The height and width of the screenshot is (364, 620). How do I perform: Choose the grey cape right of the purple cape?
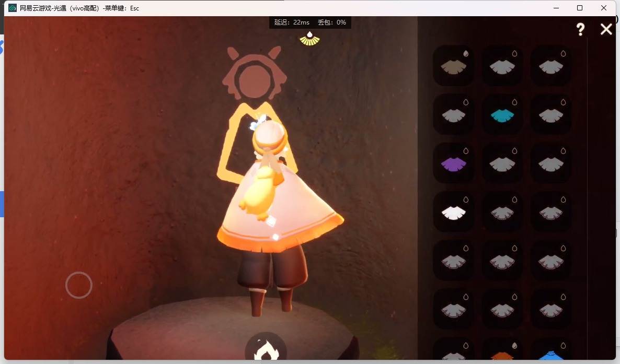click(x=502, y=164)
